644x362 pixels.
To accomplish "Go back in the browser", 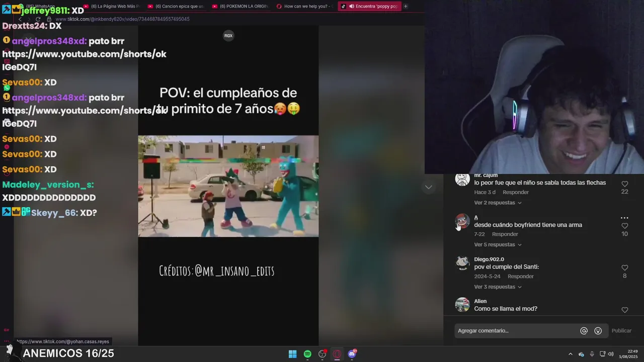I will click(x=20, y=19).
